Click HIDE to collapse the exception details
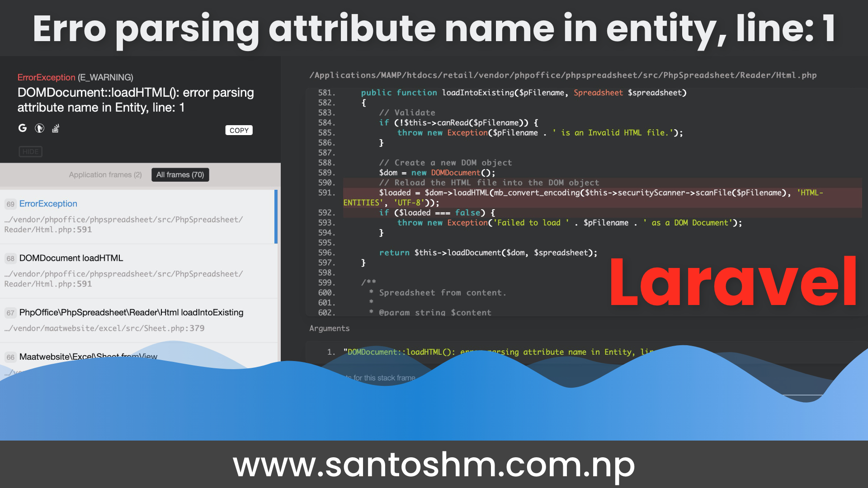This screenshot has width=868, height=488. [x=30, y=151]
